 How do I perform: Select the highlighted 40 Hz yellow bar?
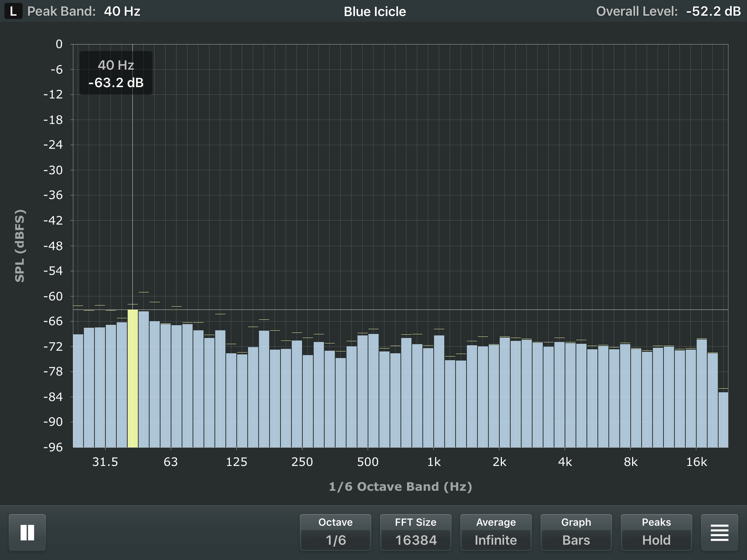(133, 378)
